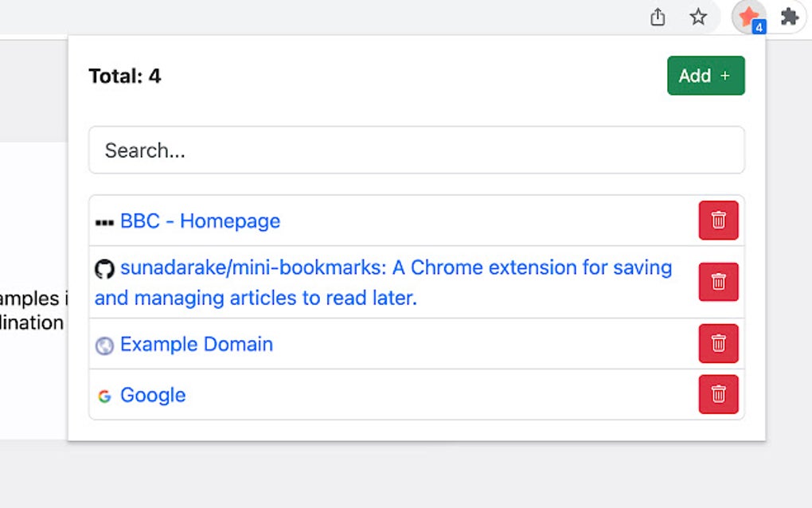Image resolution: width=812 pixels, height=508 pixels.
Task: Click the globe favicon beside Example Domain
Action: [x=104, y=346]
